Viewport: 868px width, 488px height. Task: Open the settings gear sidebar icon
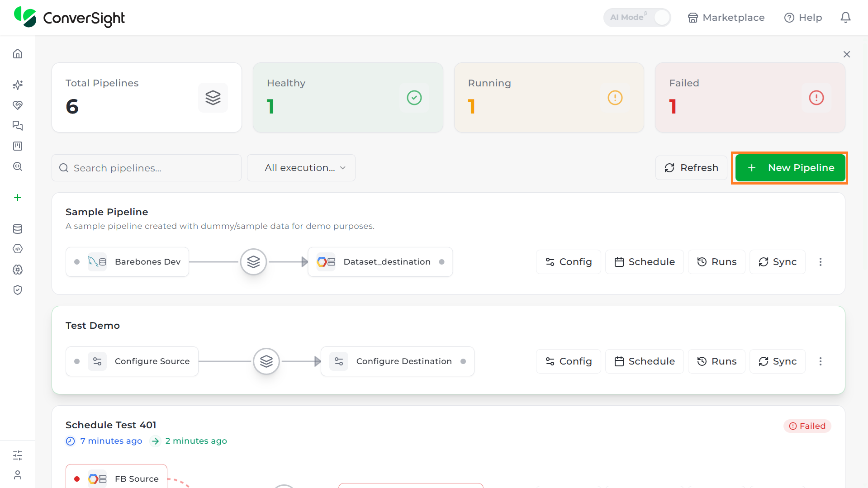tap(18, 270)
